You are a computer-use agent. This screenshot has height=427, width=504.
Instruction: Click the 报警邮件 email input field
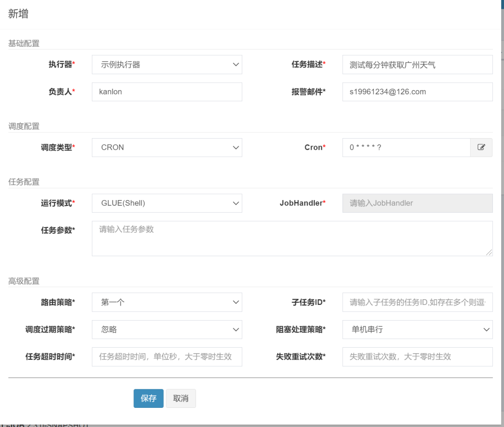[418, 92]
